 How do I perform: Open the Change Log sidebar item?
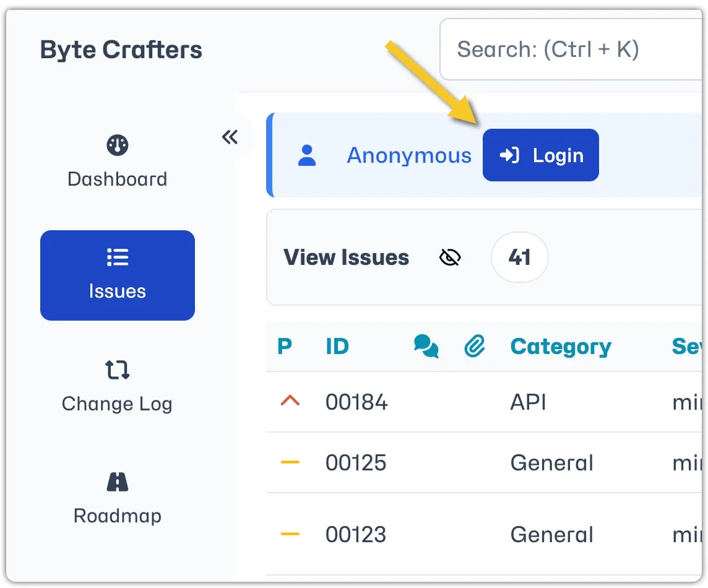(x=118, y=387)
